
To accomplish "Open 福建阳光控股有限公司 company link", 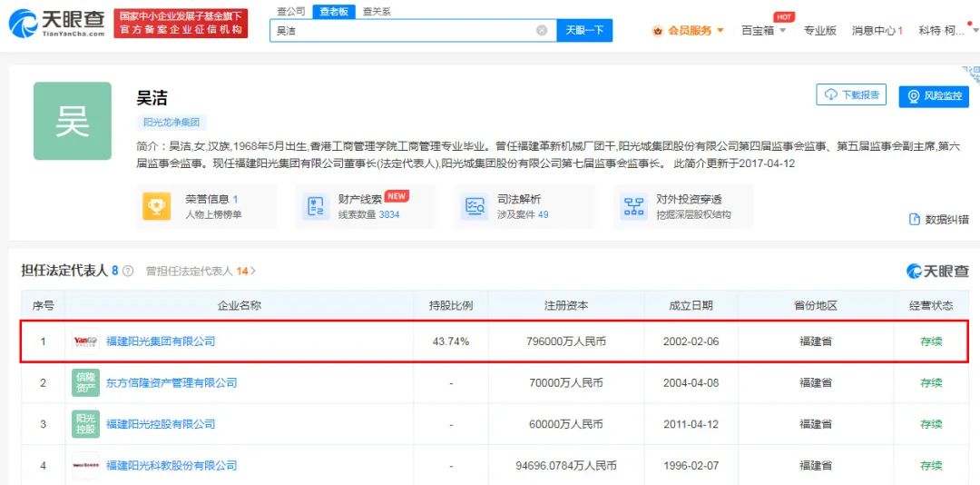I will (161, 424).
